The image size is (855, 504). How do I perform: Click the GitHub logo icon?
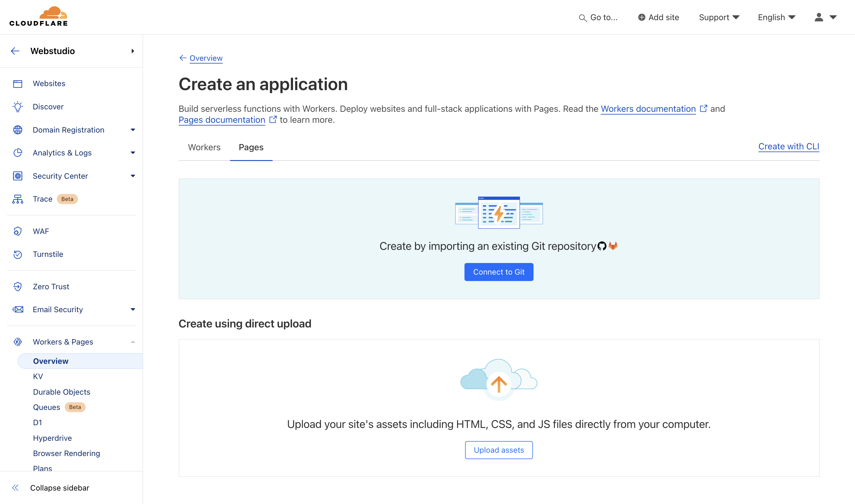point(602,246)
